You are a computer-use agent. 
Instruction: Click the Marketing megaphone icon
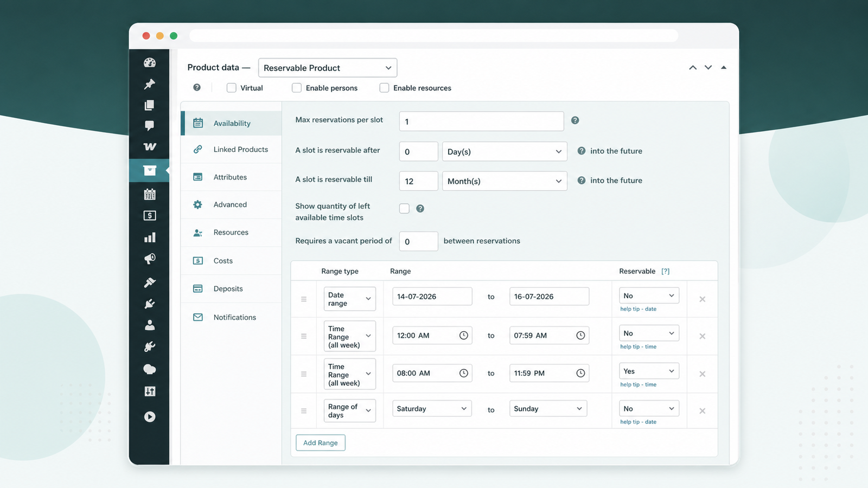(150, 259)
